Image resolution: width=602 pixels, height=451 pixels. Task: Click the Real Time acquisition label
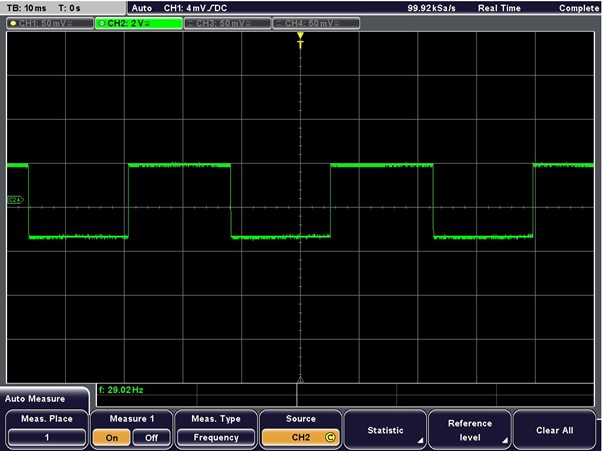[x=499, y=8]
